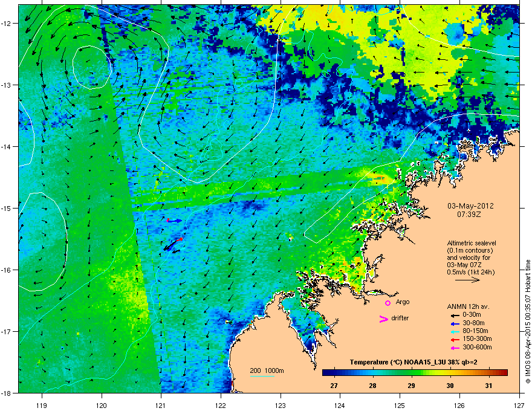Click the dark blue colorbar segment at 27
Screen dimensions: 532x411
pyautogui.click(x=334, y=373)
